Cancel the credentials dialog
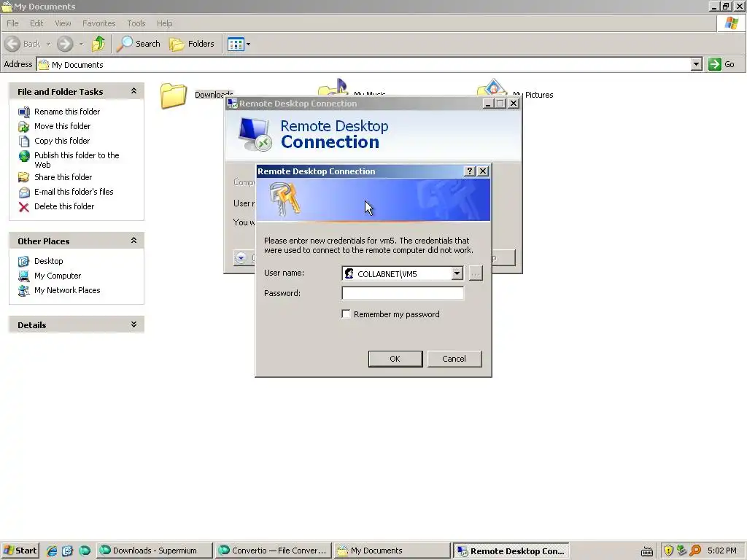The width and height of the screenshot is (747, 560). coord(454,359)
